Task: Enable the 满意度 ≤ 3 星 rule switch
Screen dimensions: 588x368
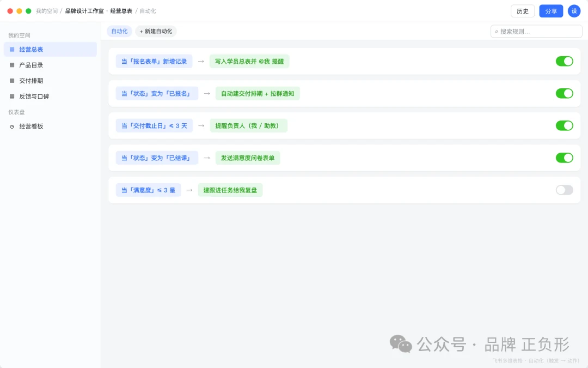Action: tap(565, 190)
